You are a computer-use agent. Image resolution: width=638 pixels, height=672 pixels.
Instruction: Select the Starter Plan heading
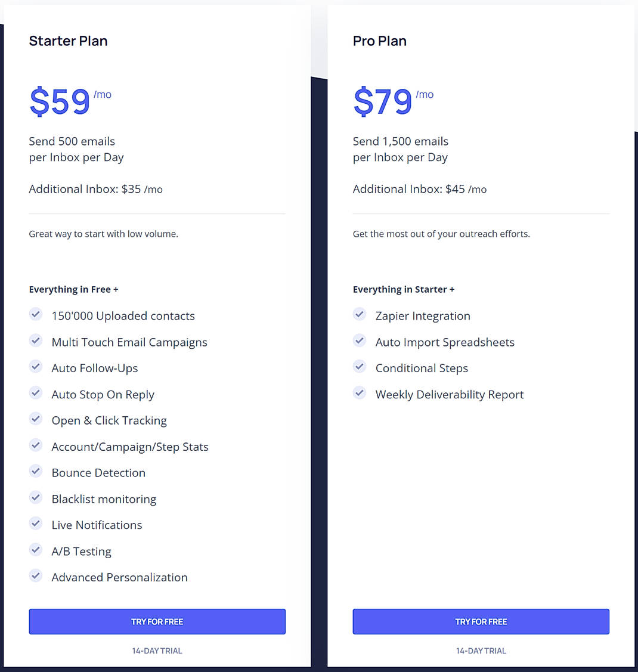pos(68,41)
